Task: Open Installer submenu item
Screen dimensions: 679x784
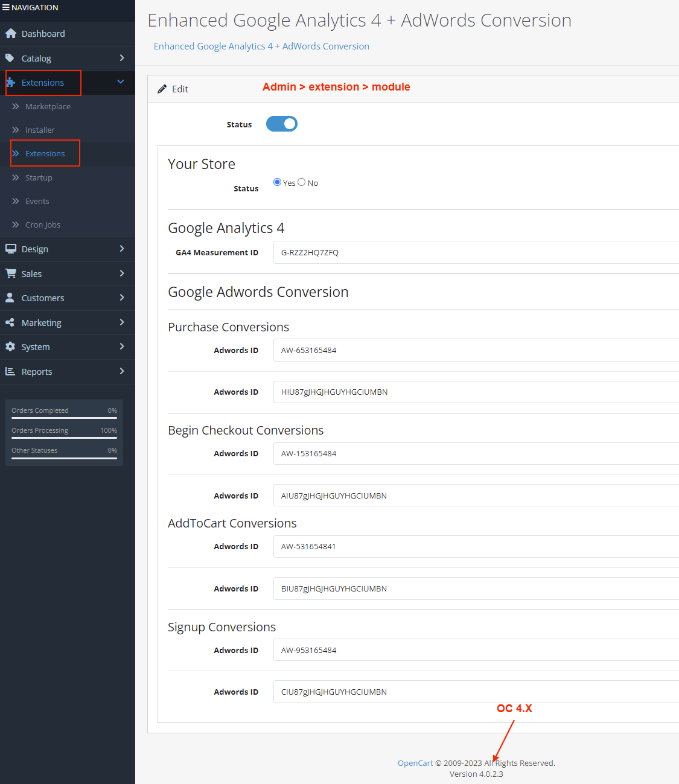Action: (x=68, y=130)
